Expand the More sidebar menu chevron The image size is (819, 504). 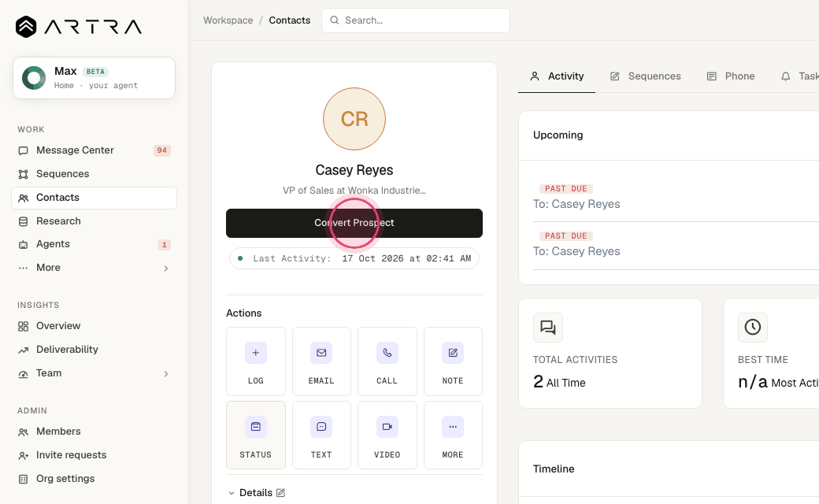coord(166,269)
